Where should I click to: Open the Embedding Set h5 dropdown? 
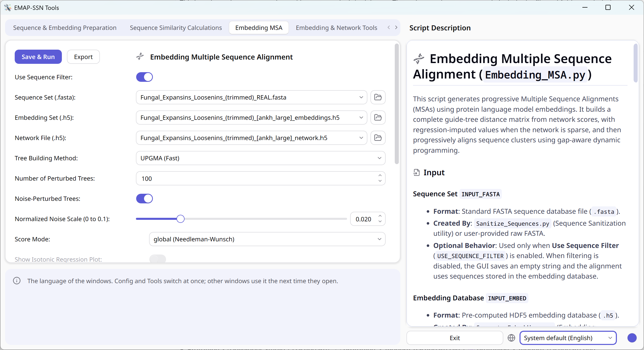(x=252, y=118)
